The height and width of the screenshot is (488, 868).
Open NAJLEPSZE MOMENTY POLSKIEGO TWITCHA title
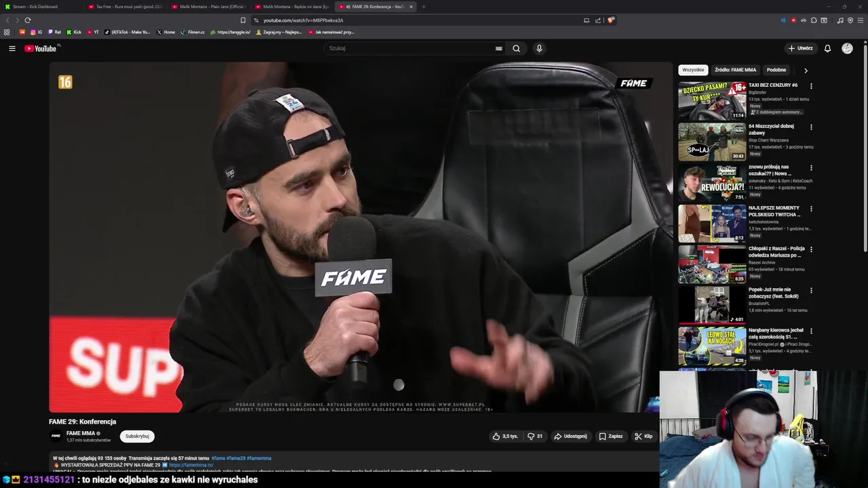point(774,211)
